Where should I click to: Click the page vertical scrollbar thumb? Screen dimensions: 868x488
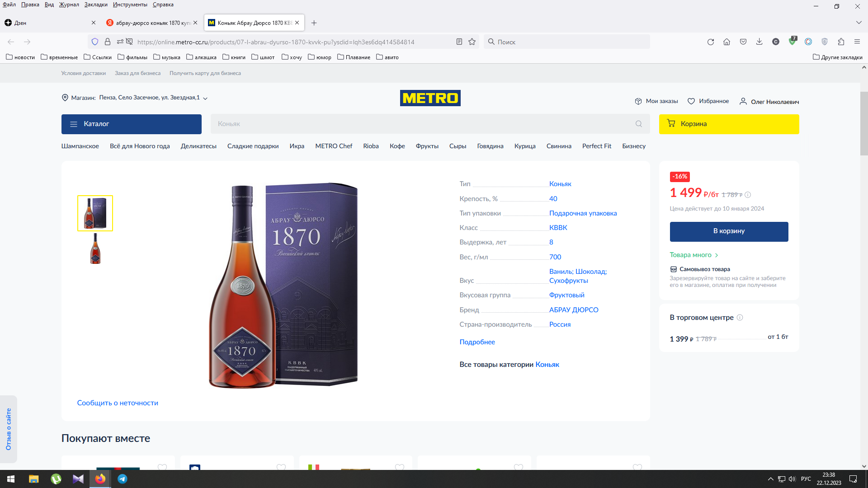click(x=864, y=123)
